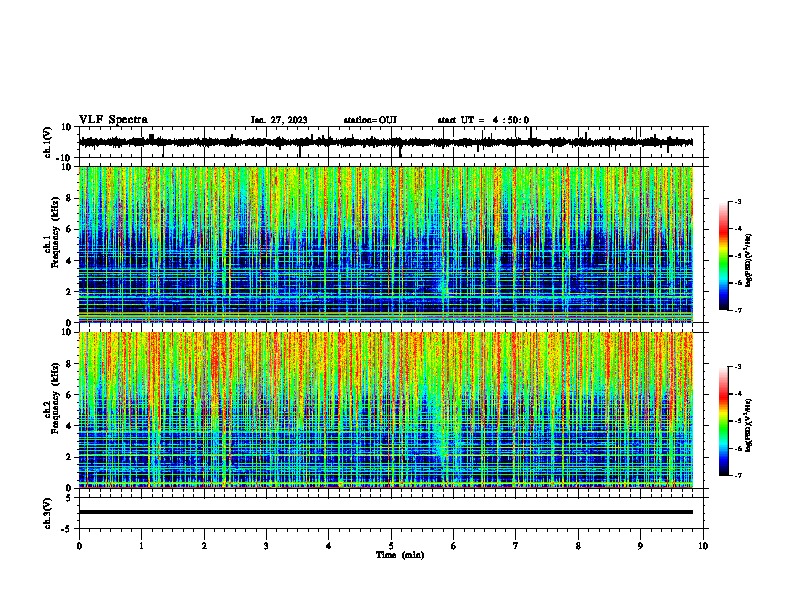
Task: Select the date text "Jan. 27, 2023"
Action: click(279, 120)
